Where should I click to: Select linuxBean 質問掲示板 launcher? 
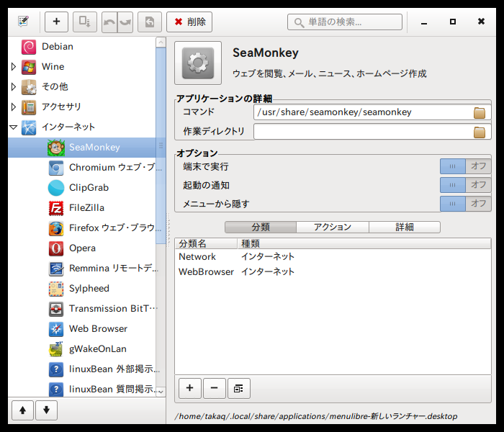(82, 390)
